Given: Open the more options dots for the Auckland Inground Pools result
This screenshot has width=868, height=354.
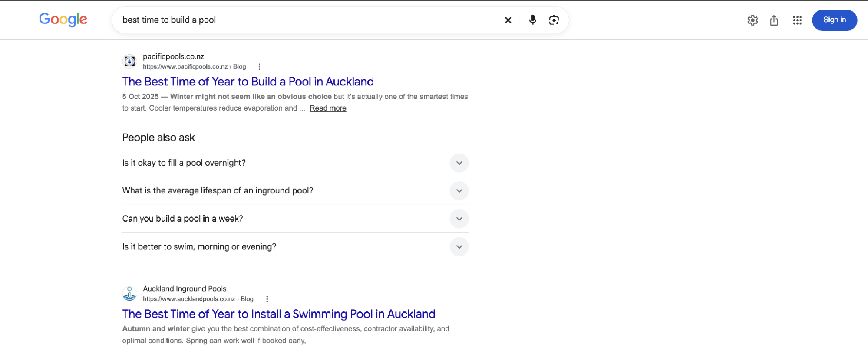Looking at the screenshot, I should [267, 299].
